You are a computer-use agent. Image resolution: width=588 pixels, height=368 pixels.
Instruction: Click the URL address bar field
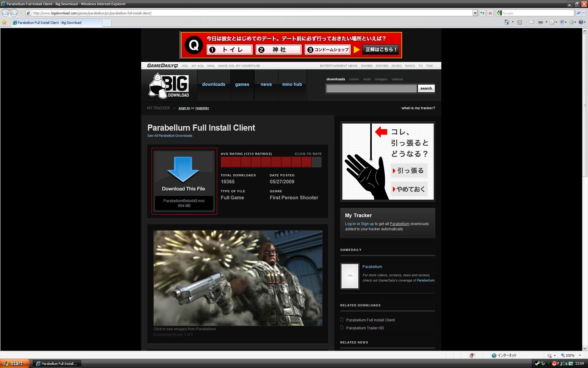(249, 13)
